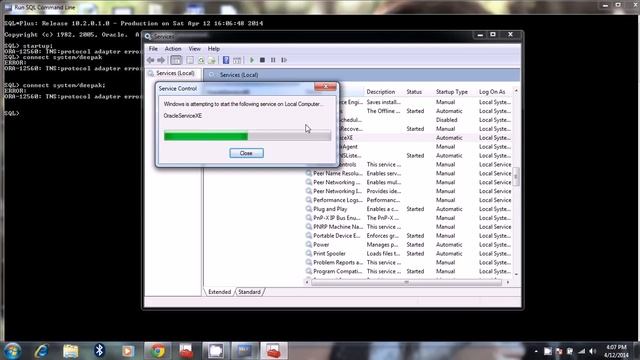This screenshot has width=640, height=360.
Task: Show hidden system tray icons arrow
Action: [536, 351]
